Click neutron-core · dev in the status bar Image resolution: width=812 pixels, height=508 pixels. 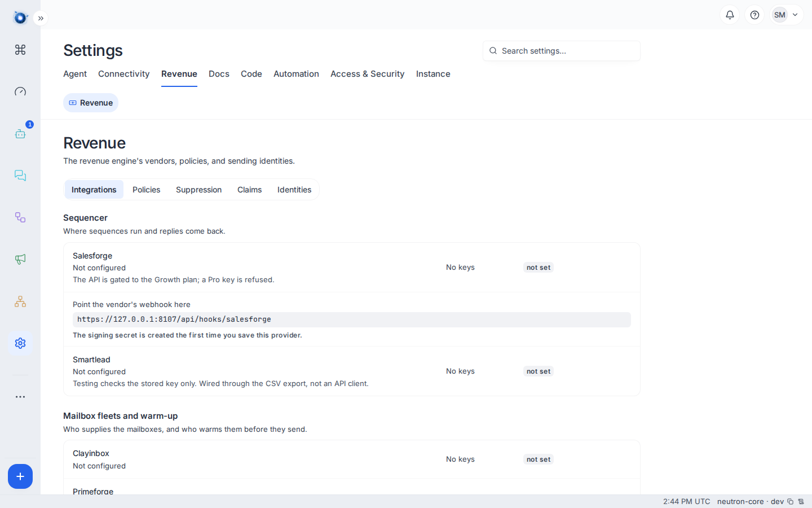pos(751,501)
